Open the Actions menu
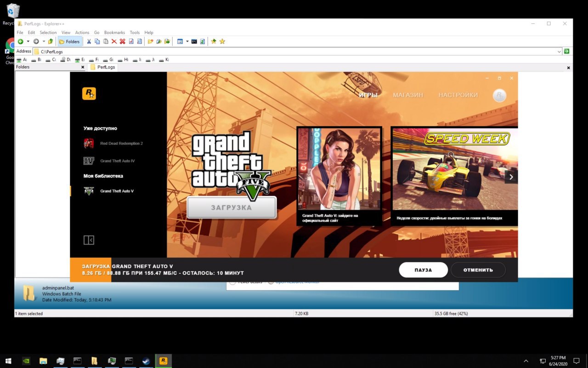Viewport: 588px width, 368px height. click(82, 33)
